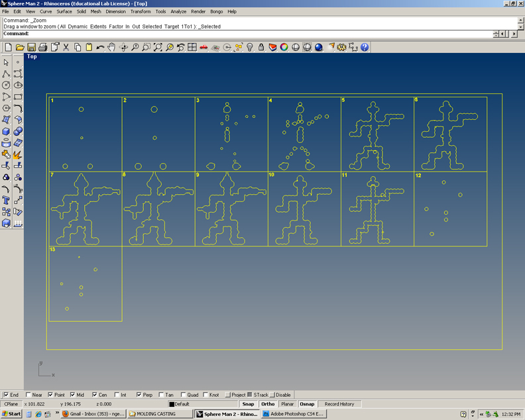Click the Pan view hand icon

click(111, 47)
